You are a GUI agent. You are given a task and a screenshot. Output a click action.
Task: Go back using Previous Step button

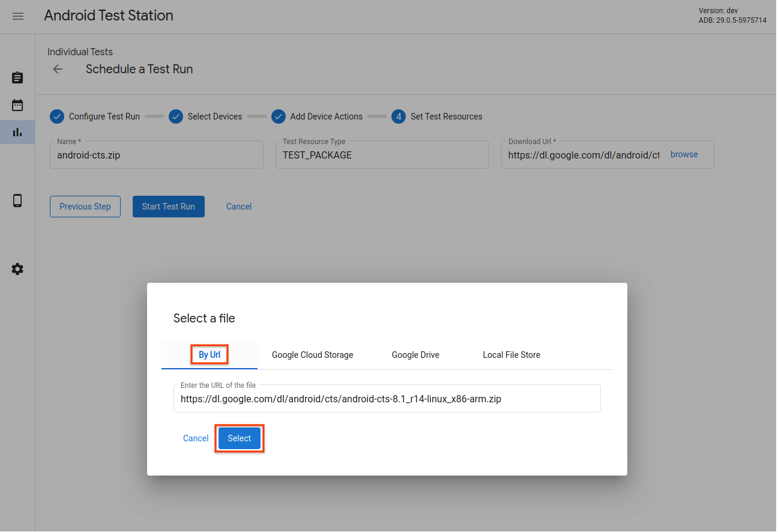[85, 206]
